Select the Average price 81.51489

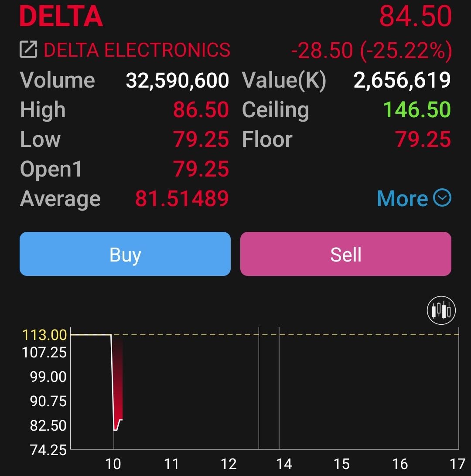click(x=182, y=198)
